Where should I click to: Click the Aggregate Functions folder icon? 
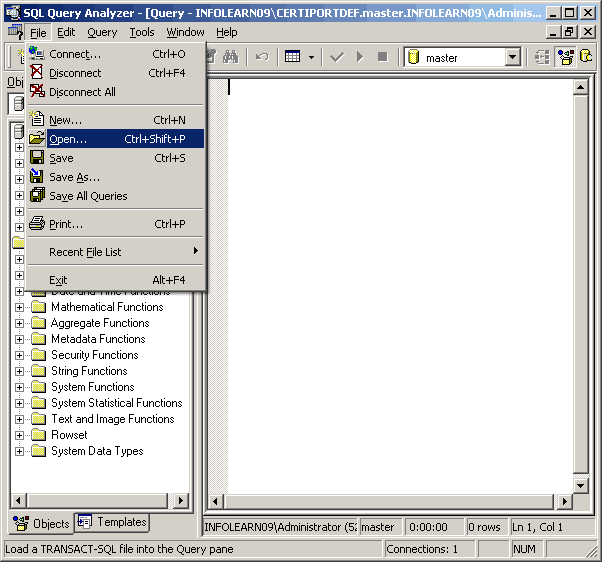[38, 323]
